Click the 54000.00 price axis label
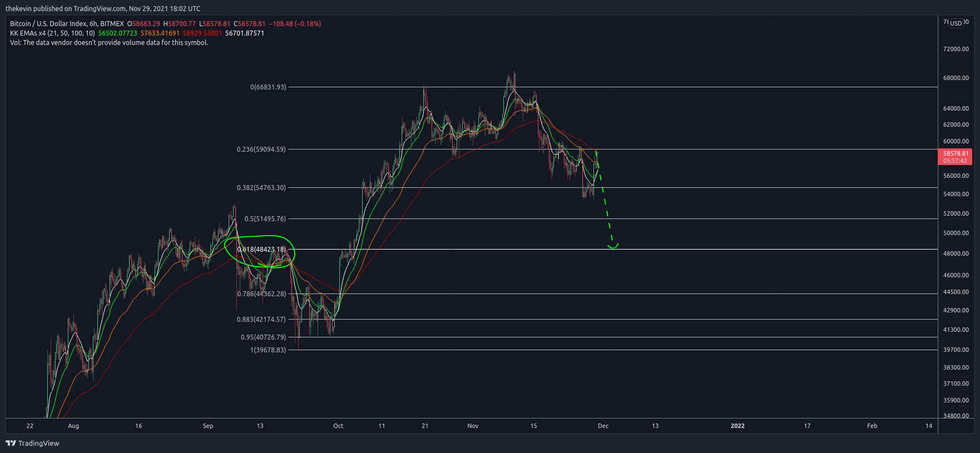The width and height of the screenshot is (980, 453). pos(956,194)
